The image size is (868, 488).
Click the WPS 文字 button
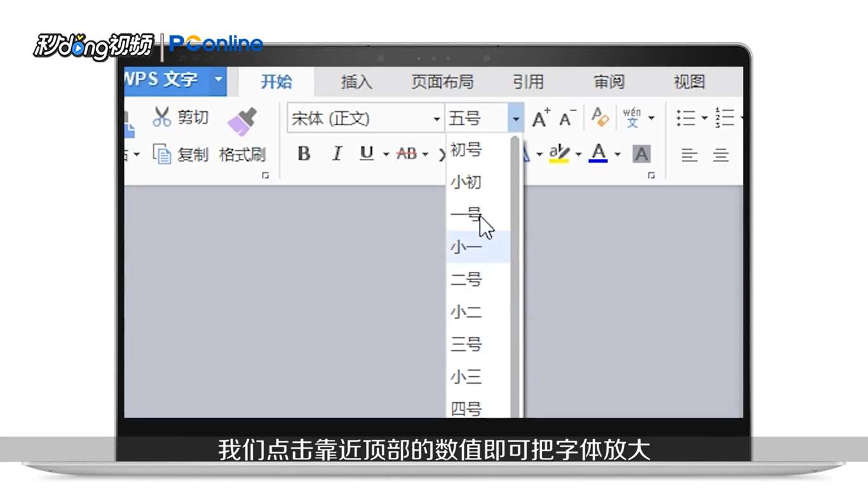pyautogui.click(x=175, y=81)
